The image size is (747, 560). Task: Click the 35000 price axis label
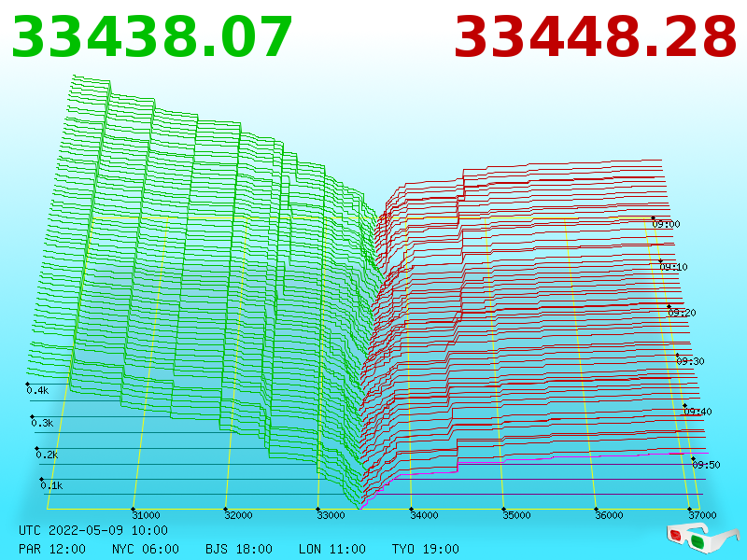(x=516, y=515)
